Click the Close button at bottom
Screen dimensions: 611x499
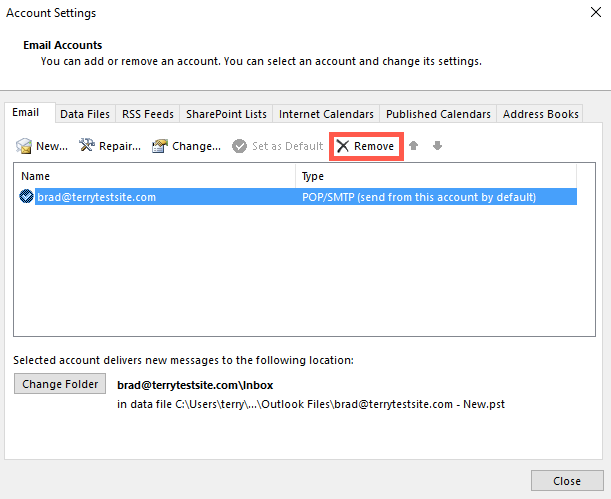[566, 481]
